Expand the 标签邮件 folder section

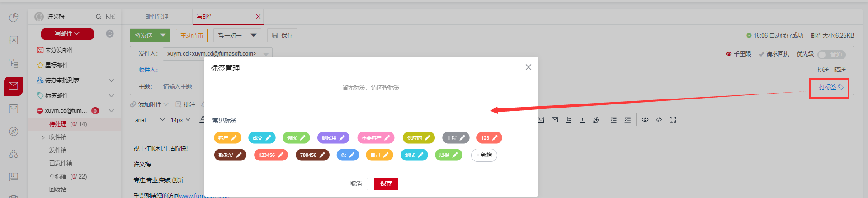pos(111,95)
